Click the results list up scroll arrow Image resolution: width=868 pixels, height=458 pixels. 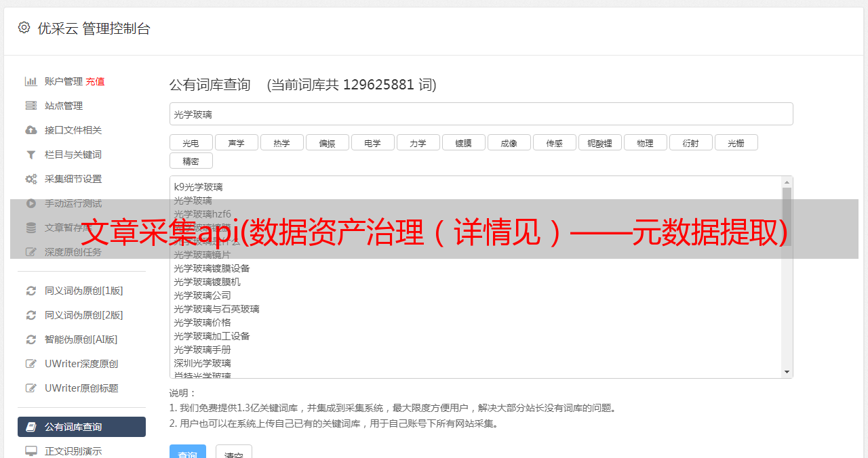(787, 182)
